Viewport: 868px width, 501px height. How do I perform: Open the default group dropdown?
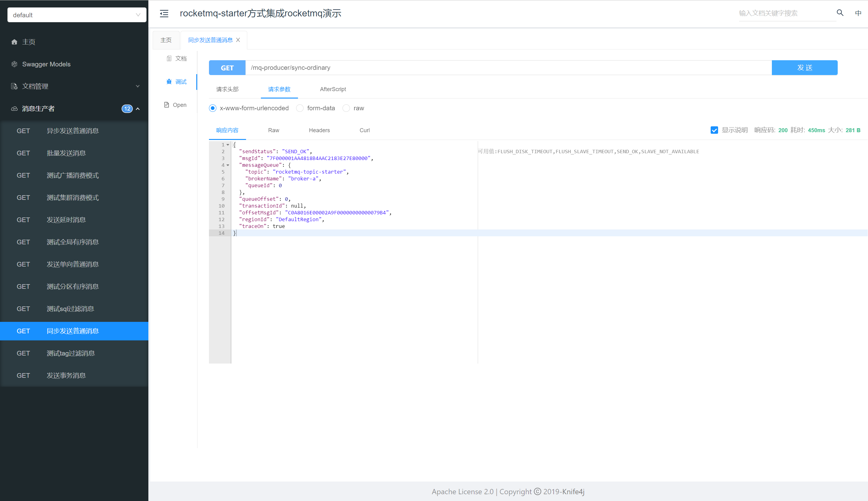(x=76, y=15)
